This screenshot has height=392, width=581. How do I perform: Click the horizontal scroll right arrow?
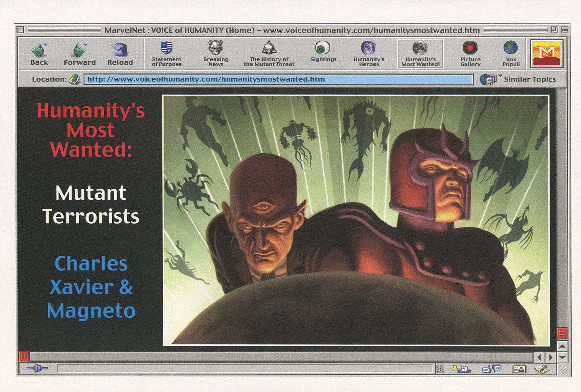pyautogui.click(x=550, y=357)
